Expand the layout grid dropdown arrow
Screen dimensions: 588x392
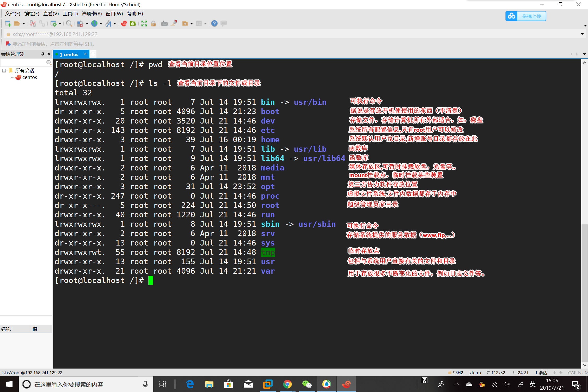tap(205, 24)
